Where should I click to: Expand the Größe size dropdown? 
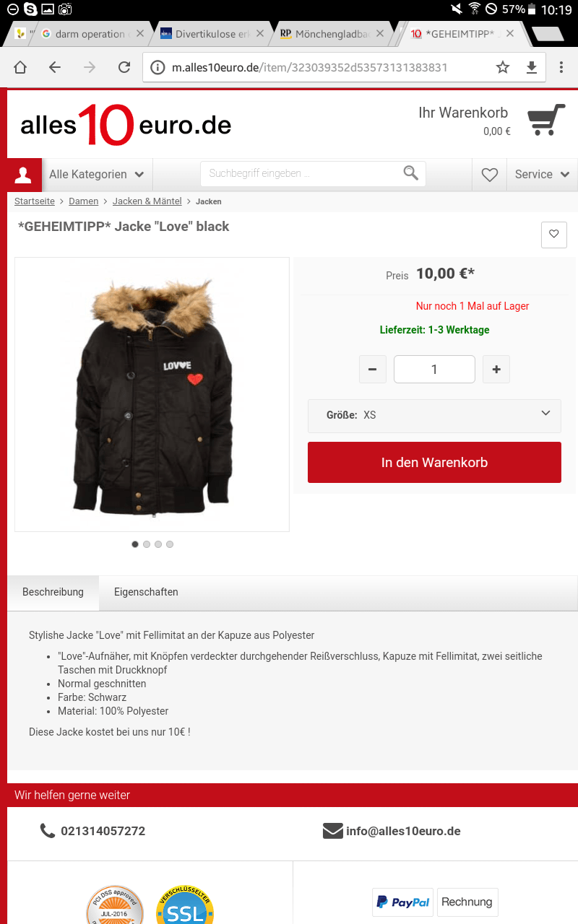pos(434,416)
